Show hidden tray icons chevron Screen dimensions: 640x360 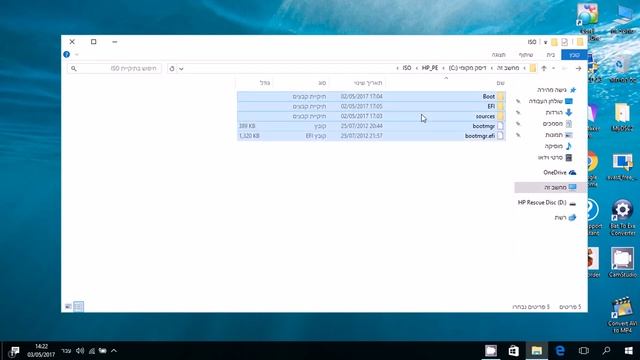(x=114, y=351)
